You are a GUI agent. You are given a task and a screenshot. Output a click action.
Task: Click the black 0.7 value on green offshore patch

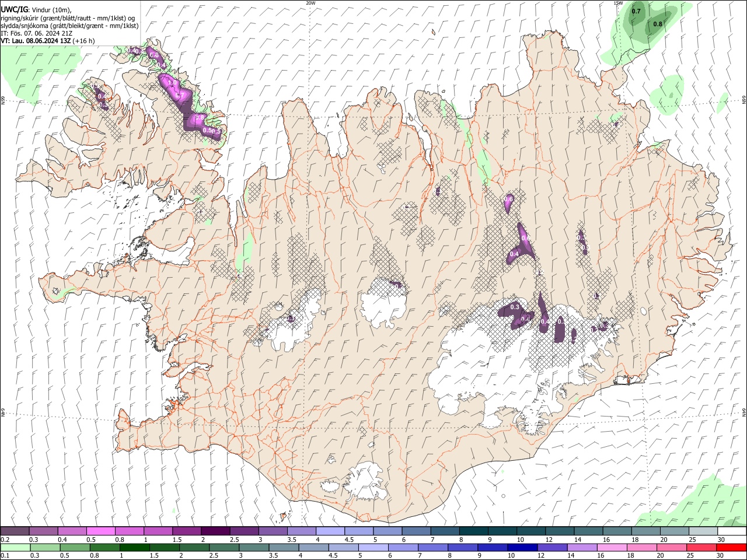[x=636, y=11]
